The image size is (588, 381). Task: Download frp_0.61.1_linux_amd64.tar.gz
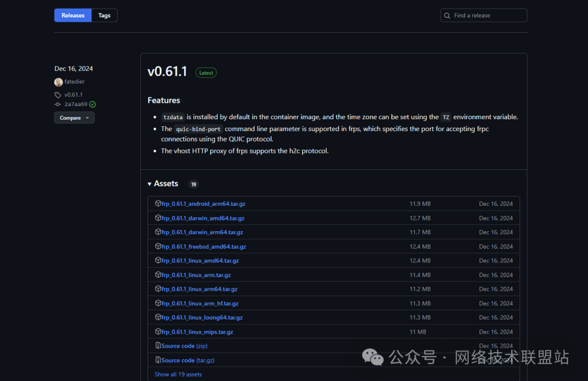200,260
